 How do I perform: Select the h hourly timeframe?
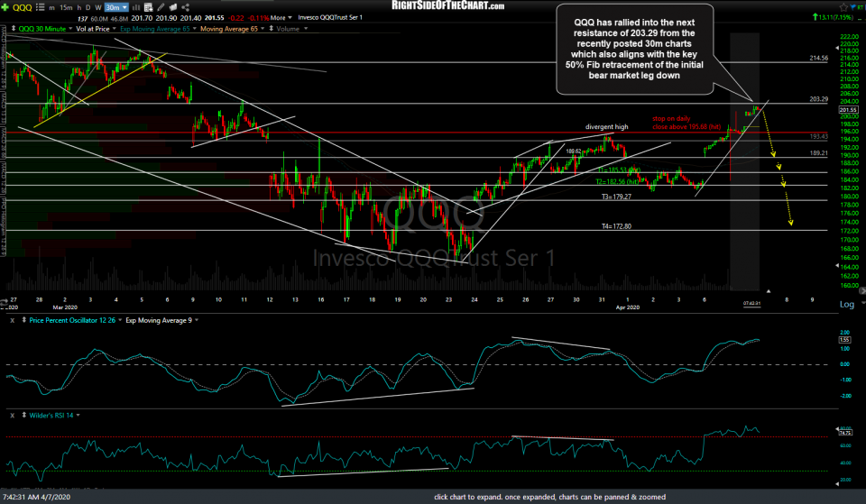coord(79,7)
